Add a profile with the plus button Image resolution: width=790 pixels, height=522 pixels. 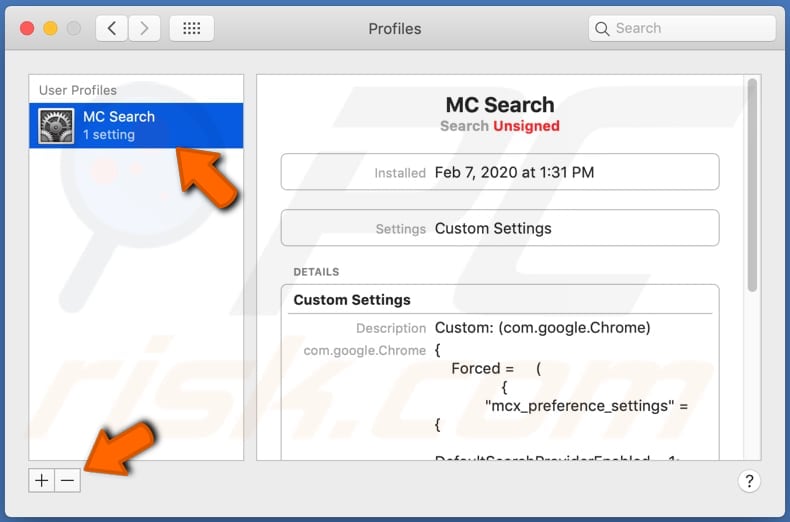coord(41,480)
